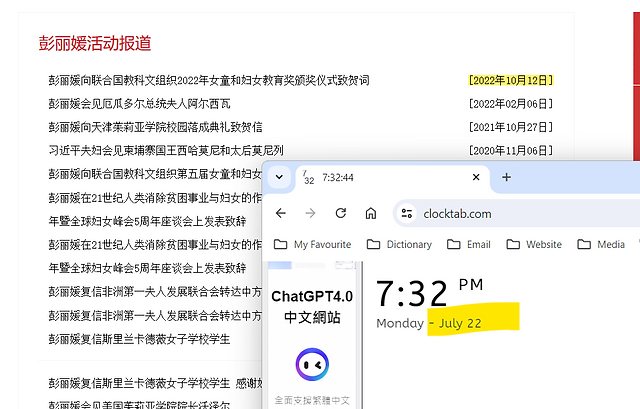Open article 习近平夫妇会见柬埔寨国王西哈莫尼和太后莫尼列

tap(166, 151)
